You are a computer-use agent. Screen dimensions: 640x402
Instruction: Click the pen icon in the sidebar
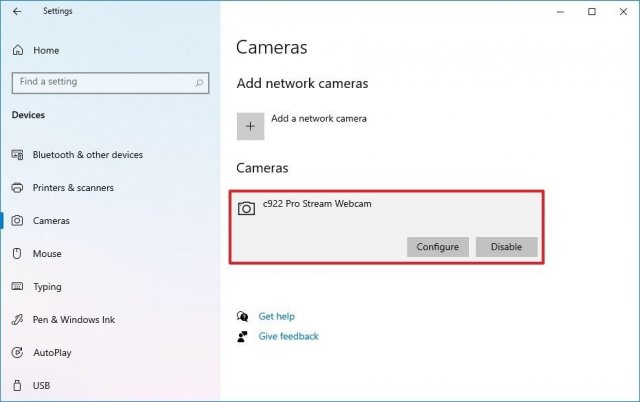(x=17, y=320)
